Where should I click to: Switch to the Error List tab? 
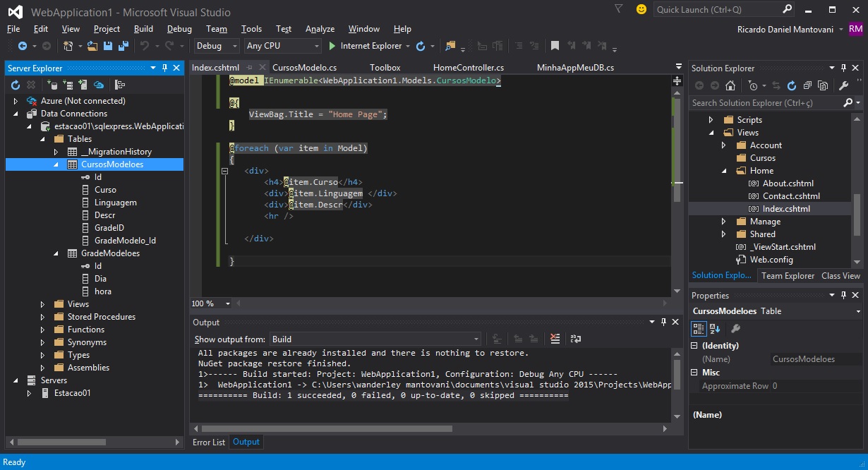coord(209,442)
